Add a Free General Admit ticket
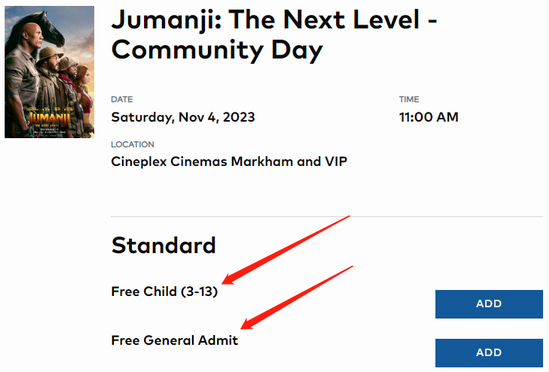 (489, 352)
